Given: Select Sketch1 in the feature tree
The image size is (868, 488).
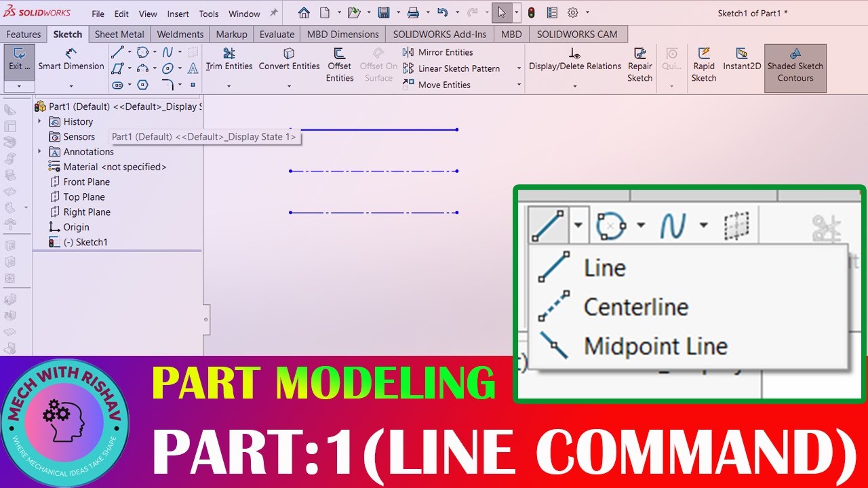Looking at the screenshot, I should pyautogui.click(x=78, y=242).
